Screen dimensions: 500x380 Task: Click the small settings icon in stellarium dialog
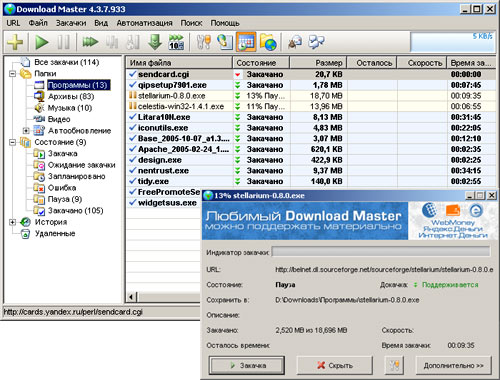click(x=394, y=365)
